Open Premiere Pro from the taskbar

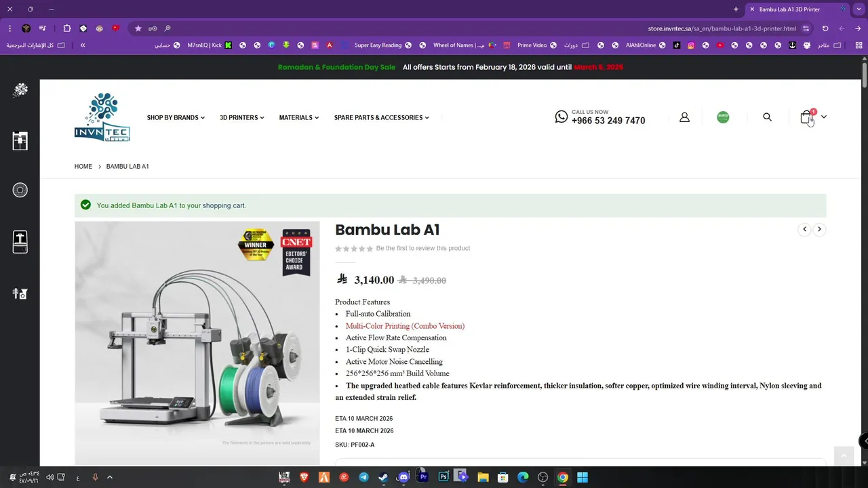point(423,477)
